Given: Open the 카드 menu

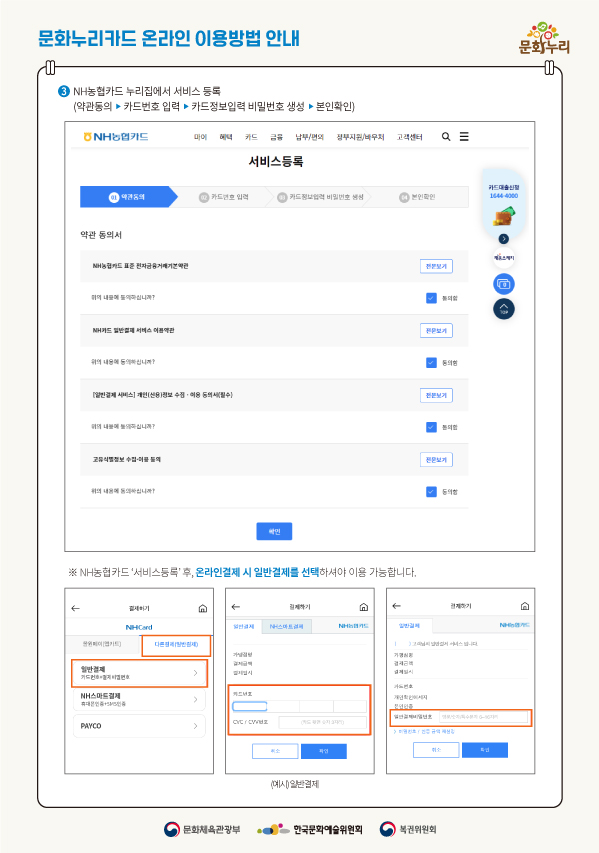Looking at the screenshot, I should point(251,137).
